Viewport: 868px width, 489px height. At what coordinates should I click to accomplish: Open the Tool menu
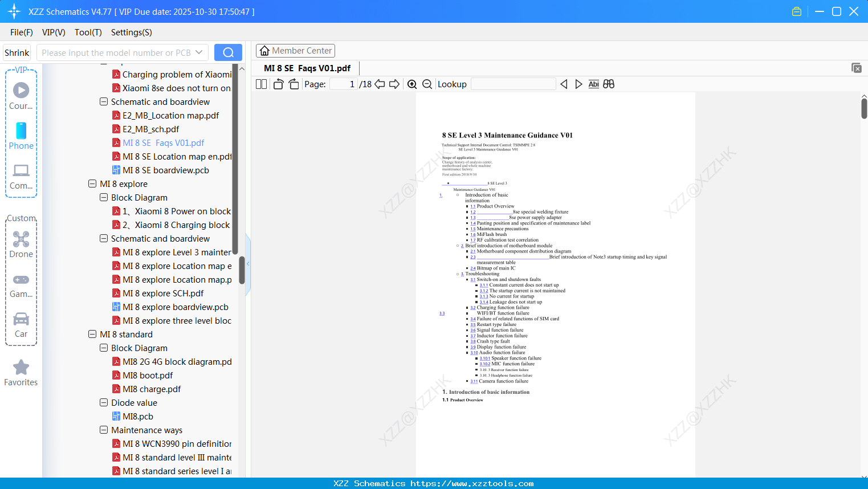click(88, 32)
